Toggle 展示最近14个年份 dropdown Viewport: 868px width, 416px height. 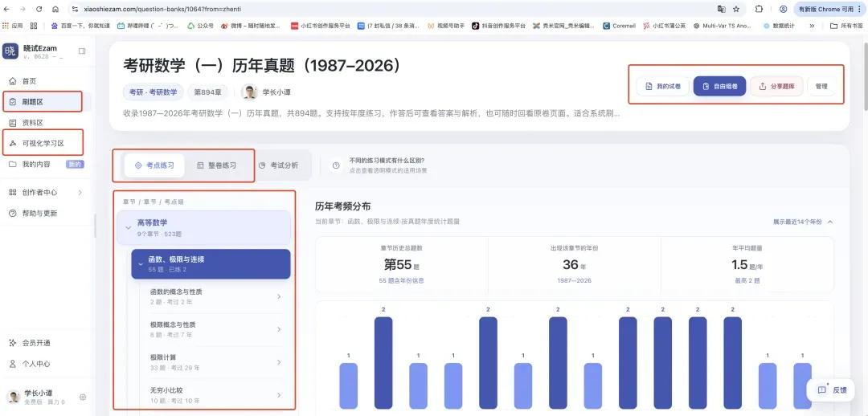tap(803, 222)
